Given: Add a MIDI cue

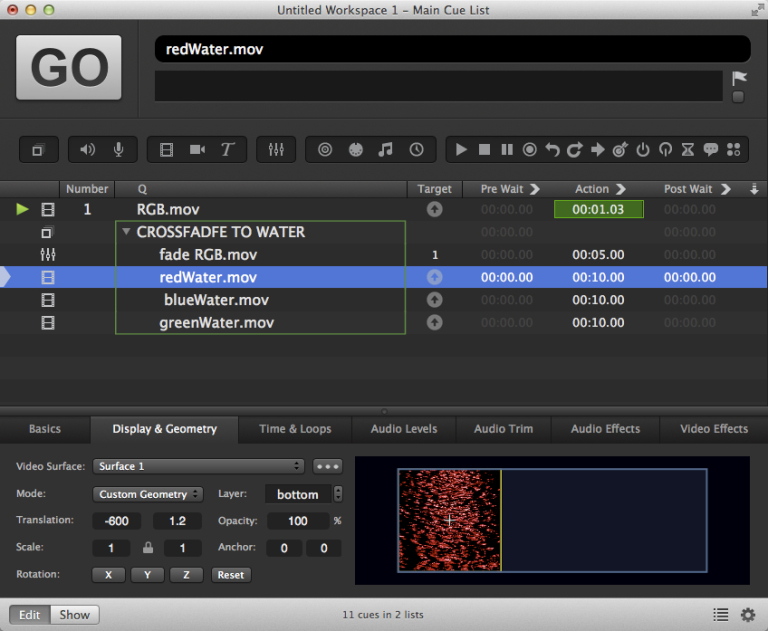Looking at the screenshot, I should click(355, 150).
